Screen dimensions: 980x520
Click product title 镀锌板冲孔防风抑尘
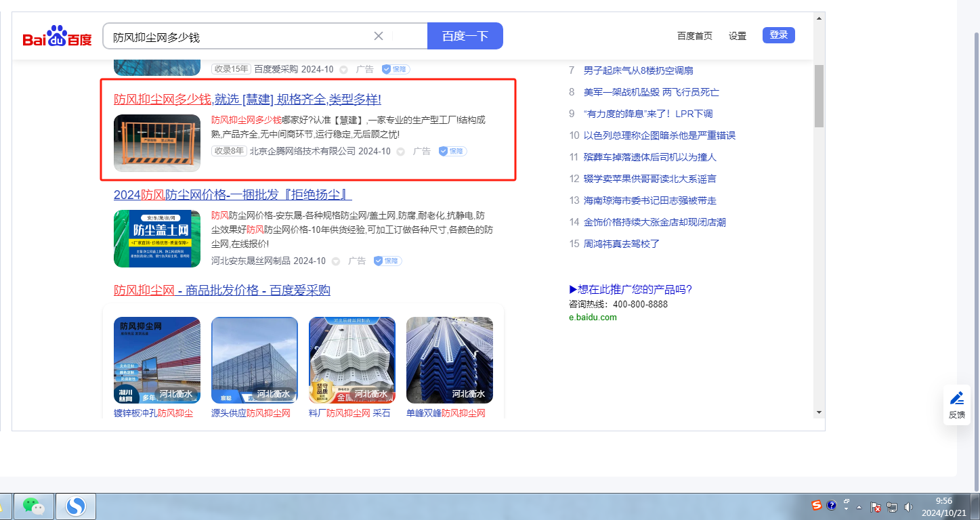pyautogui.click(x=153, y=413)
